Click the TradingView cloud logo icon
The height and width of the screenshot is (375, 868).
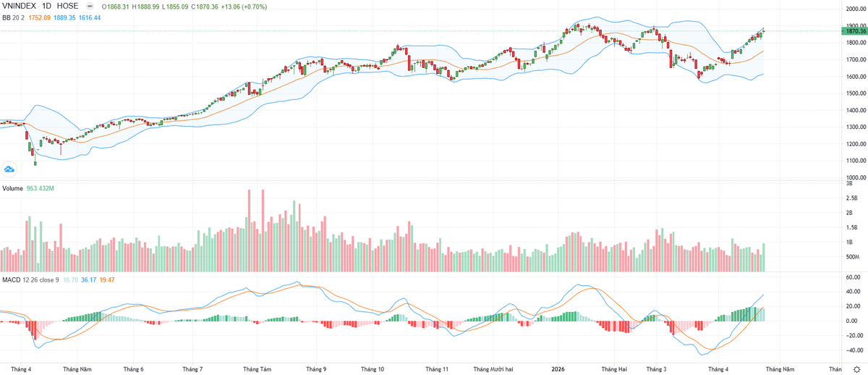pos(10,169)
